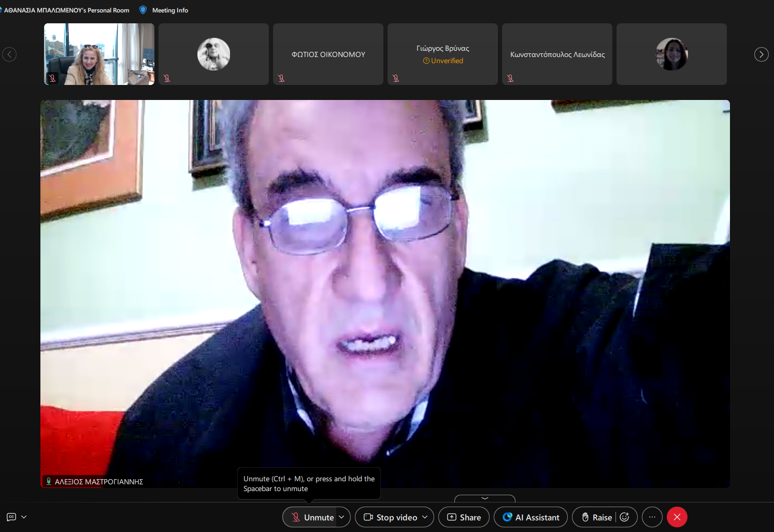Viewport: 774px width, 532px height.
Task: Open the reactions smiley icon
Action: pyautogui.click(x=625, y=517)
